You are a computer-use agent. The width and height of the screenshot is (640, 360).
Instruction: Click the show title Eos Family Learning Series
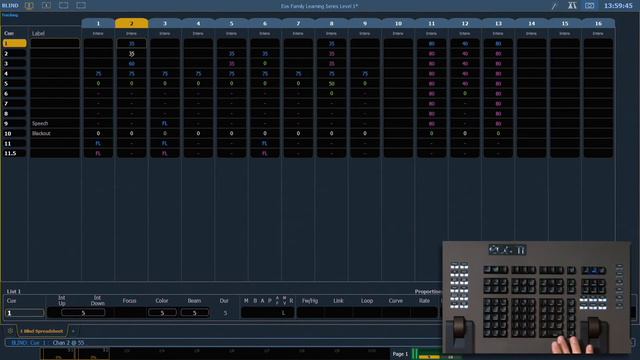(x=320, y=6)
